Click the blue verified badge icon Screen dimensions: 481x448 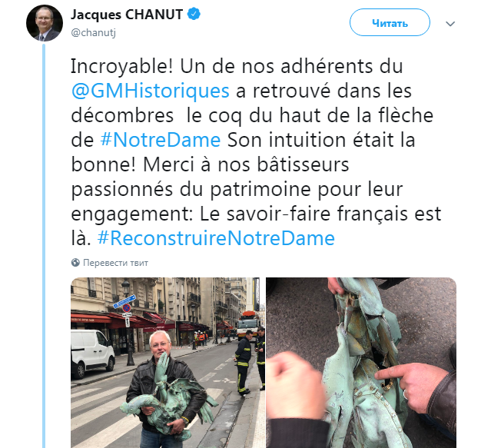[194, 14]
